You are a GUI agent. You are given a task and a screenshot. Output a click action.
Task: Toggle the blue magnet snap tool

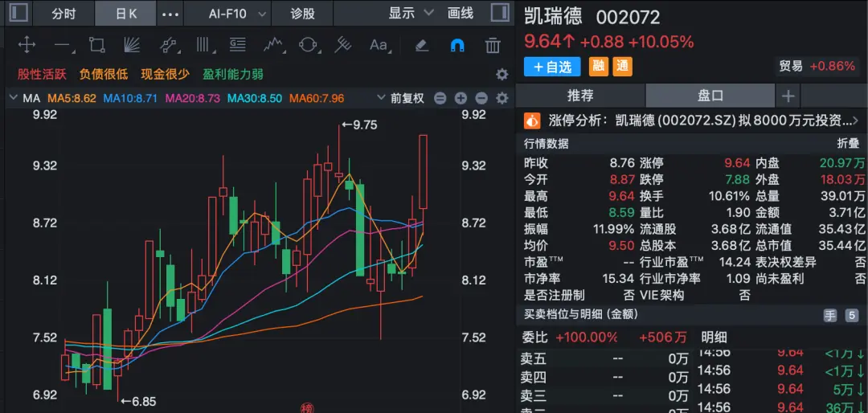[457, 45]
